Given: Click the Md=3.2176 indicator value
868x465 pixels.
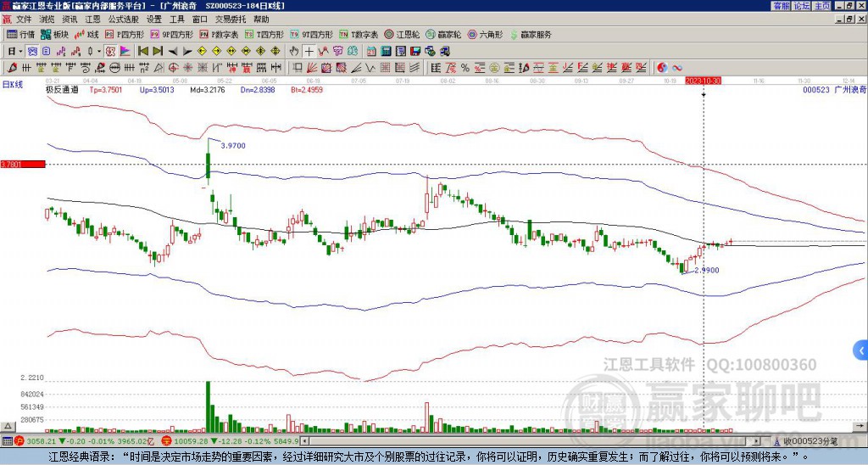Looking at the screenshot, I should (x=208, y=89).
